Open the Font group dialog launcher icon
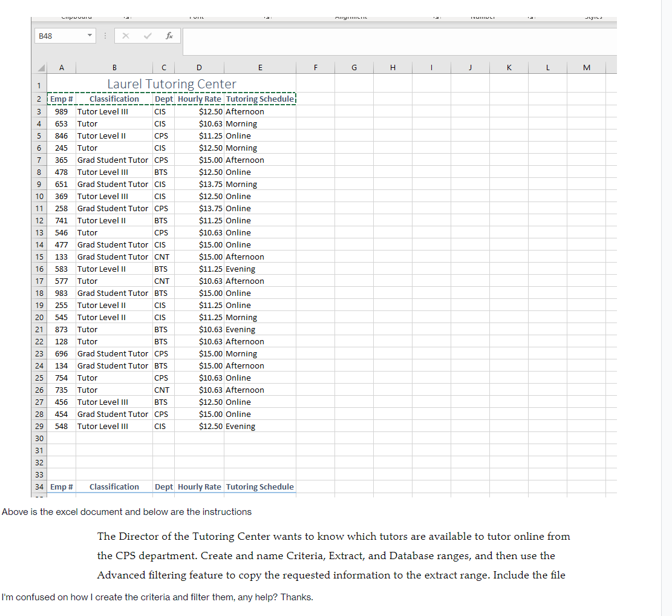672x616 pixels. pyautogui.click(x=267, y=16)
